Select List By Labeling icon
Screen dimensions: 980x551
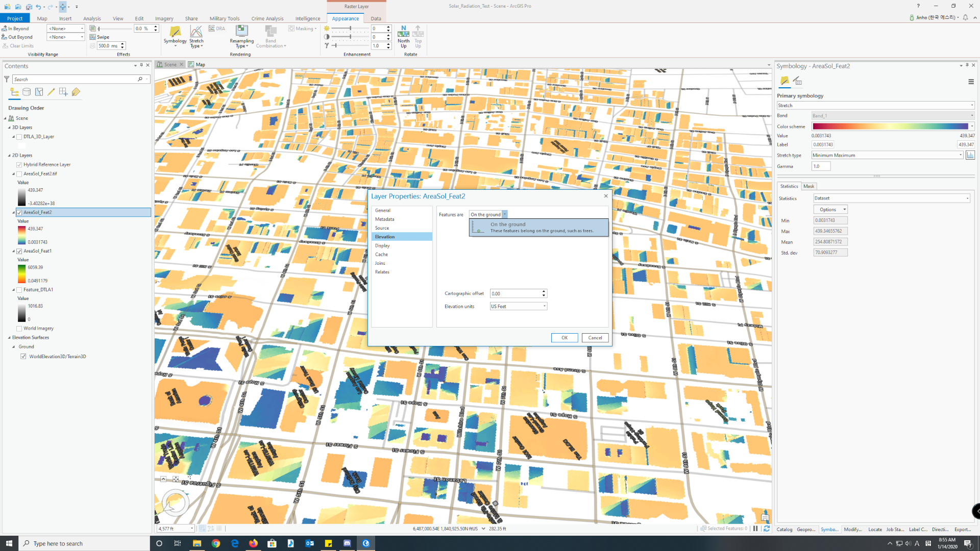pyautogui.click(x=76, y=92)
